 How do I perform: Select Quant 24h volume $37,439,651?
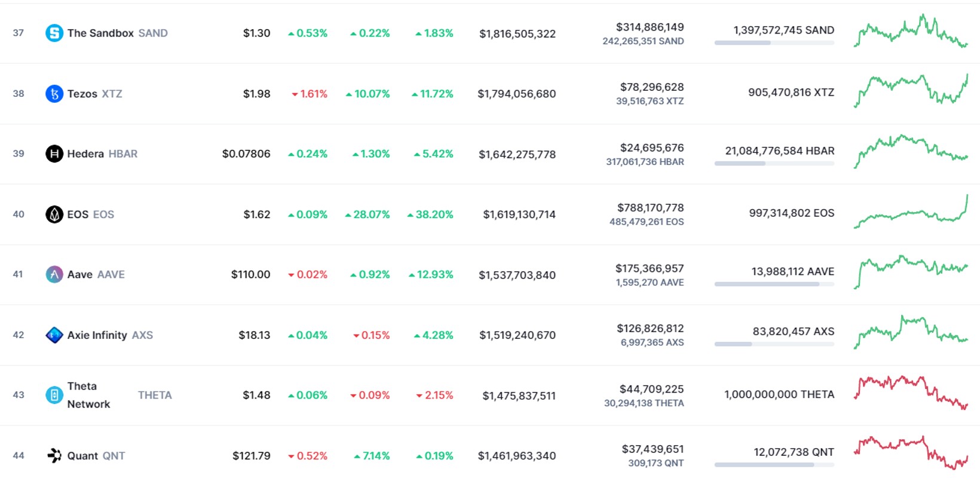(653, 449)
